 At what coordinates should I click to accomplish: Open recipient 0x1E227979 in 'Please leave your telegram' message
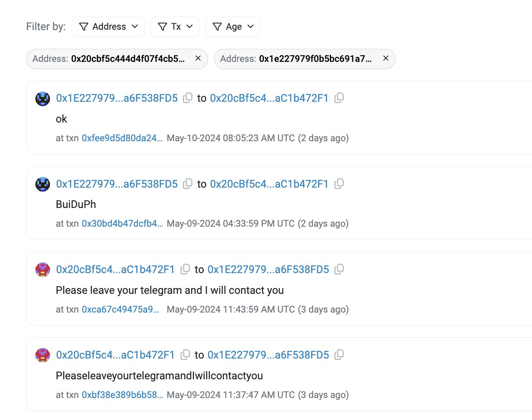point(268,269)
